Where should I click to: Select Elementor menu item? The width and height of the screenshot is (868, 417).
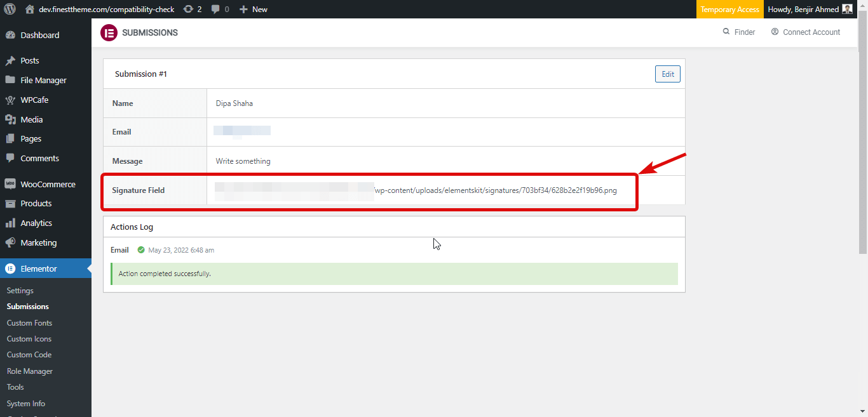46,269
